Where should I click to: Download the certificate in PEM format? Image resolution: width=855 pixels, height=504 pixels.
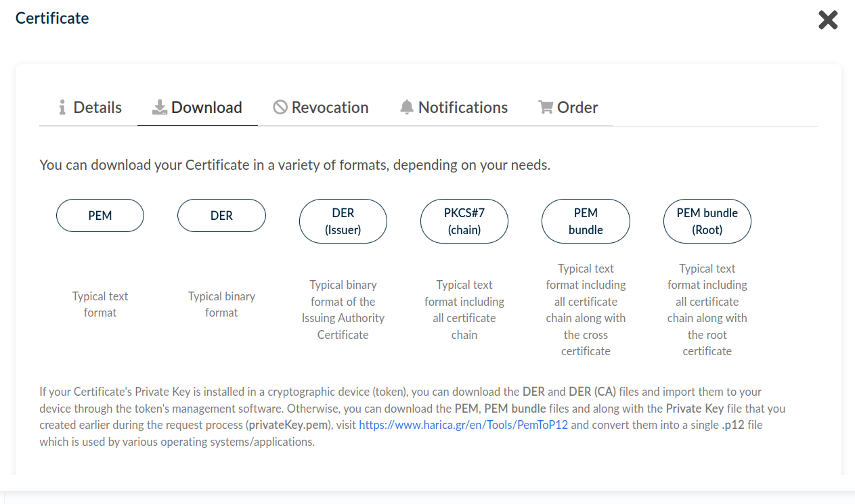[x=100, y=215]
